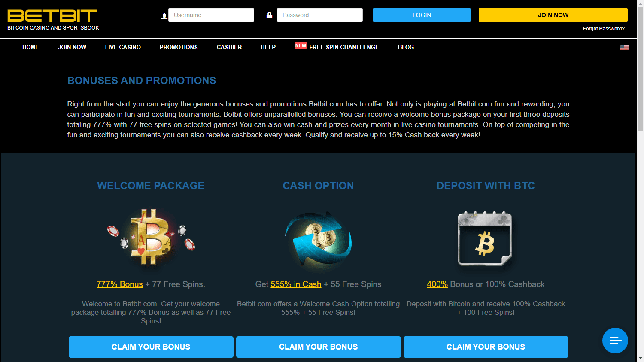Focus the Password input field

tap(320, 15)
